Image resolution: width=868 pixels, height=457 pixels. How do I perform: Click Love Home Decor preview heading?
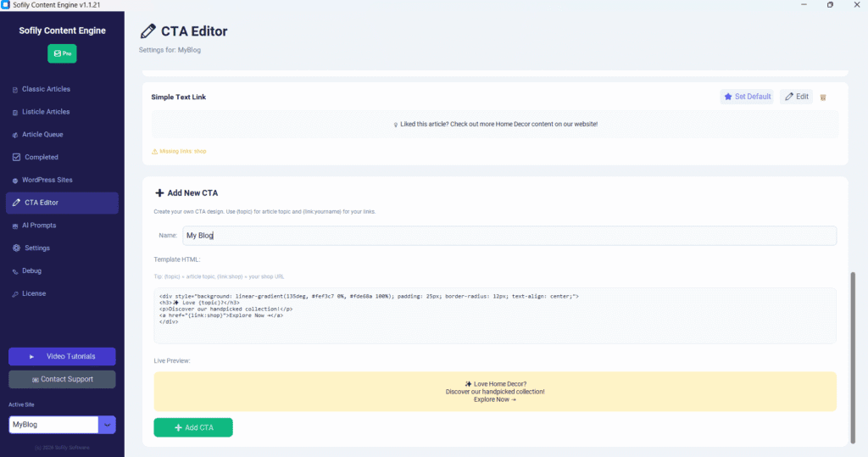(495, 384)
